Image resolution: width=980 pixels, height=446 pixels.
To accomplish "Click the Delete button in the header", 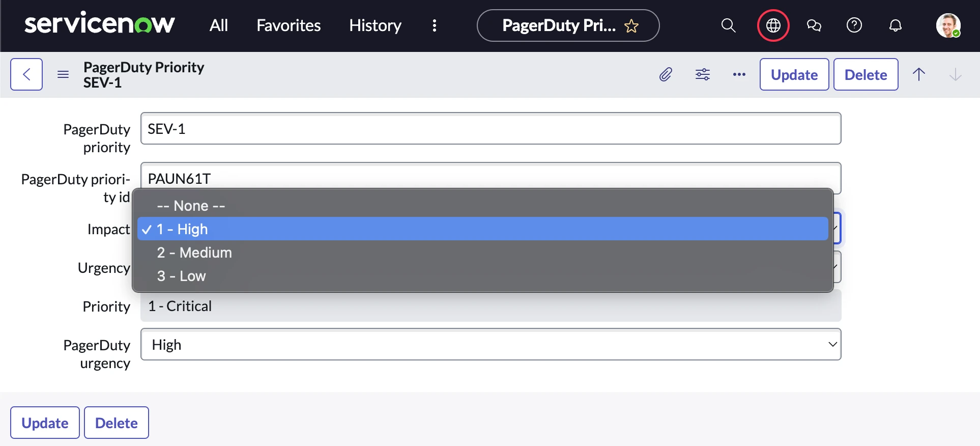I will pos(866,74).
